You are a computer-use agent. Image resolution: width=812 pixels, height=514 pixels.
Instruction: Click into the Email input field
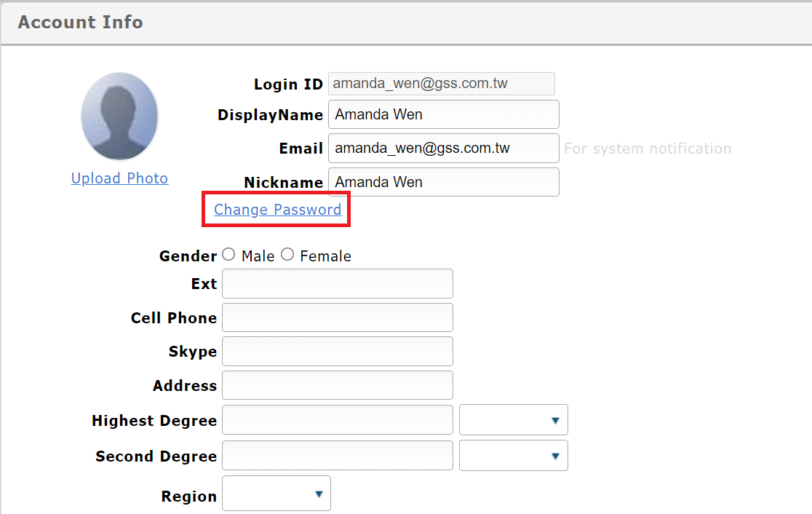[443, 148]
